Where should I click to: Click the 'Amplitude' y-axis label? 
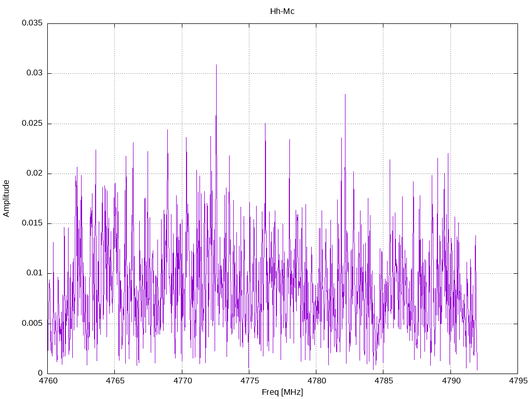point(6,198)
